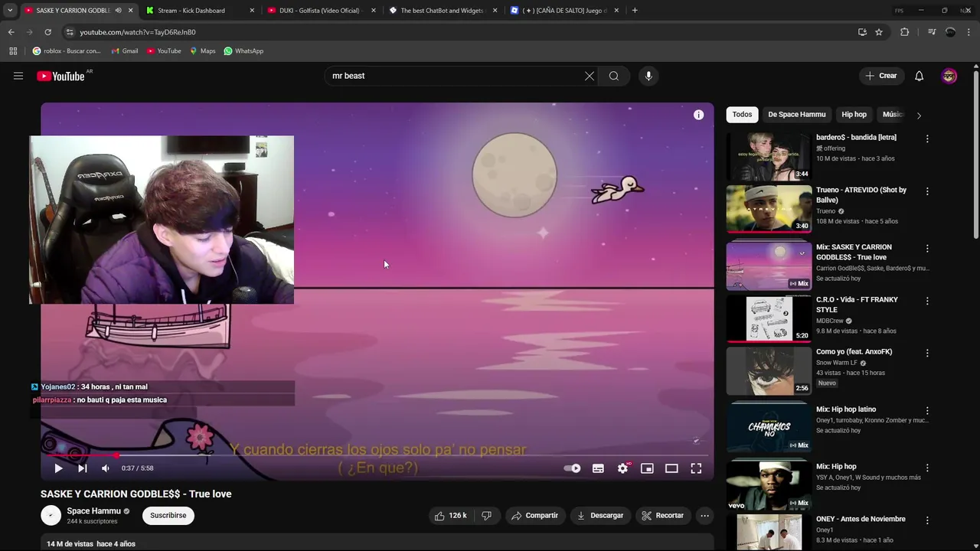
Task: Select the Todos filter chip
Action: pos(742,115)
